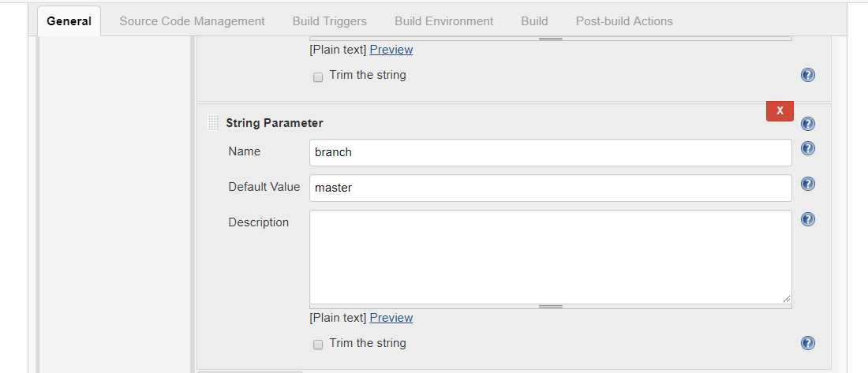Viewport: 868px width, 373px height.
Task: Open help icon next to Description box
Action: coord(808,220)
